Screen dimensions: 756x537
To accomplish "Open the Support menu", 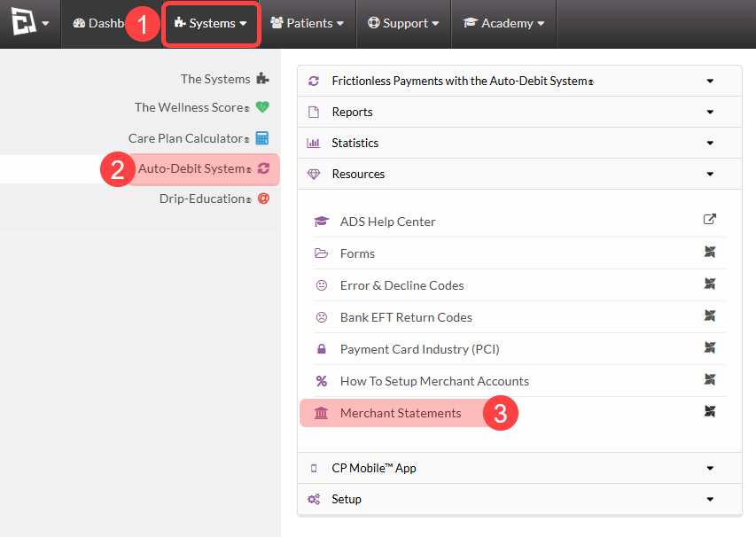I will pyautogui.click(x=403, y=23).
